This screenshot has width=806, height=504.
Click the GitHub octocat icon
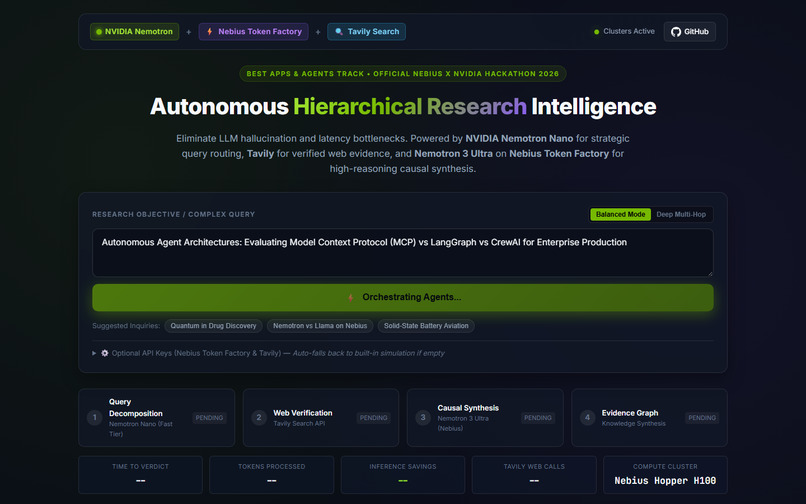point(676,32)
